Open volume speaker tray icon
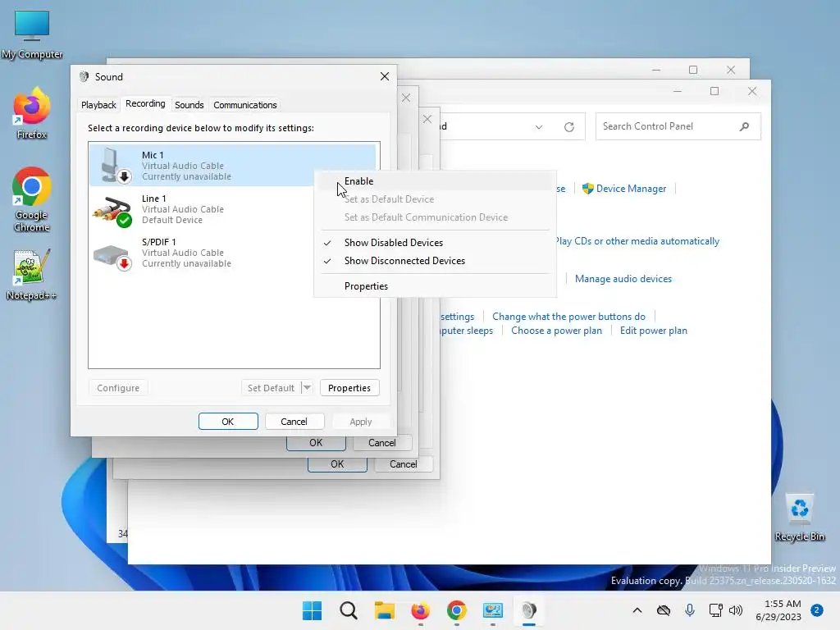840x630 pixels. pos(736,610)
